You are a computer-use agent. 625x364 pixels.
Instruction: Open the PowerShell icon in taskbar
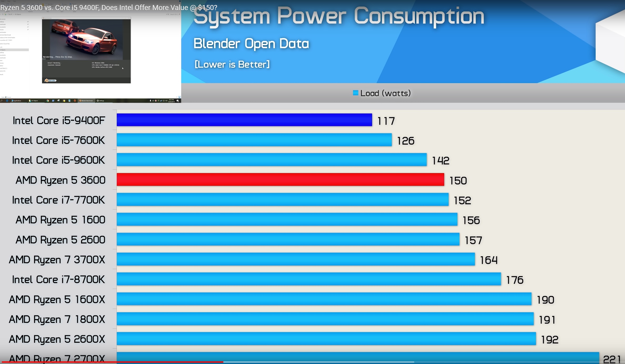(53, 101)
